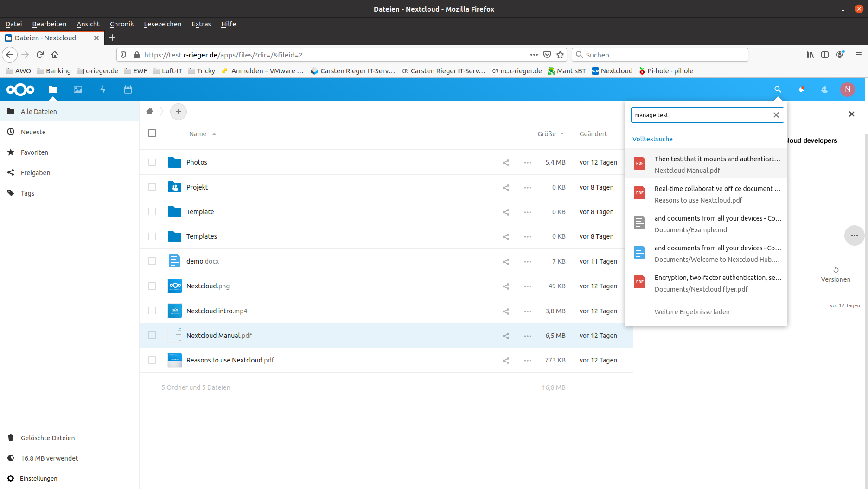Viewport: 868px width, 489px height.
Task: Open the Pi-hole bookmark
Action: click(666, 71)
